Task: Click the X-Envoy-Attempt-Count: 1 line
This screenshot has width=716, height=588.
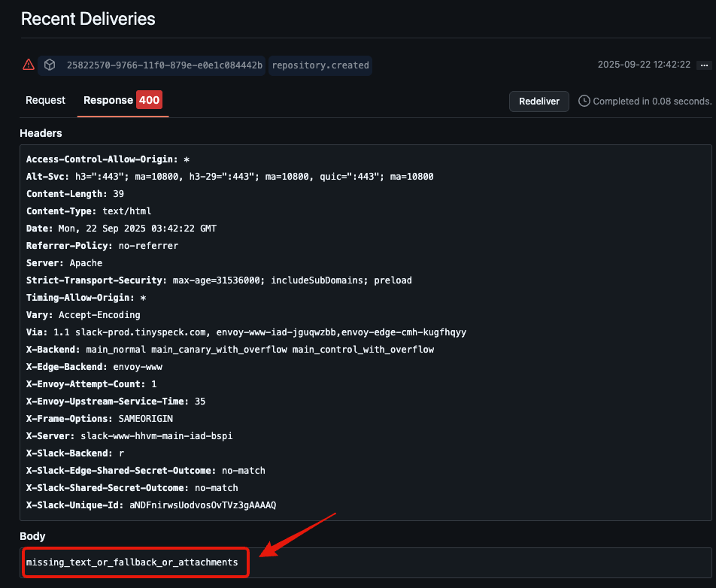Action: click(91, 384)
